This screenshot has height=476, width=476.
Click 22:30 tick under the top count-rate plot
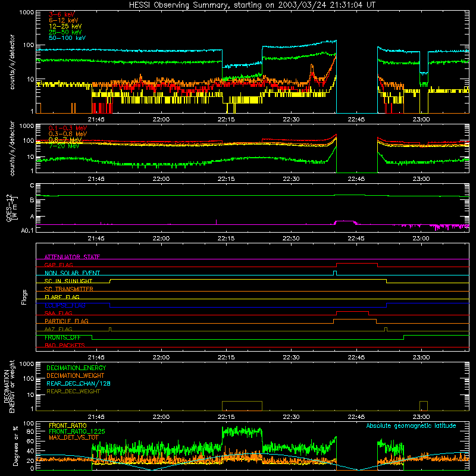pyautogui.click(x=291, y=120)
